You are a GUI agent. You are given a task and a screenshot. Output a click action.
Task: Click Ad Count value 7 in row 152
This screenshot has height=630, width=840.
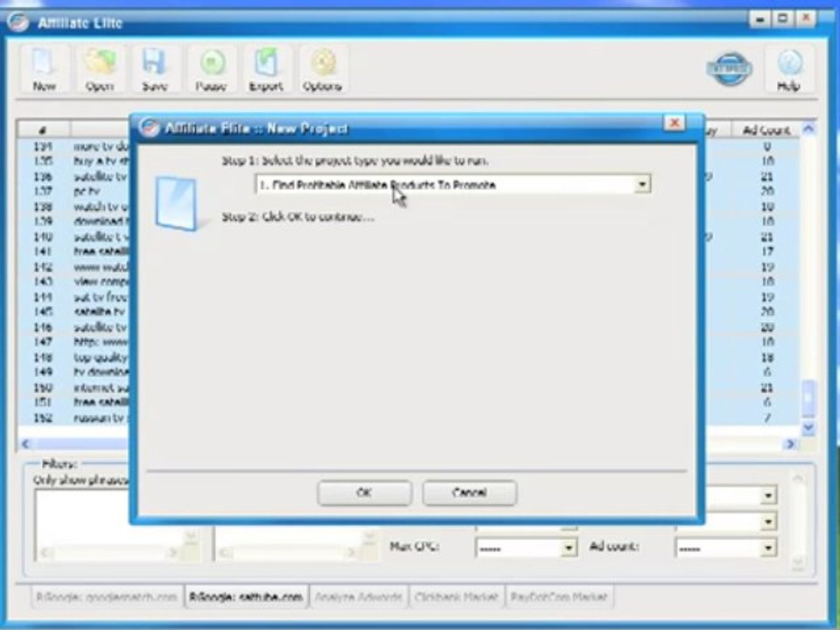coord(767,417)
